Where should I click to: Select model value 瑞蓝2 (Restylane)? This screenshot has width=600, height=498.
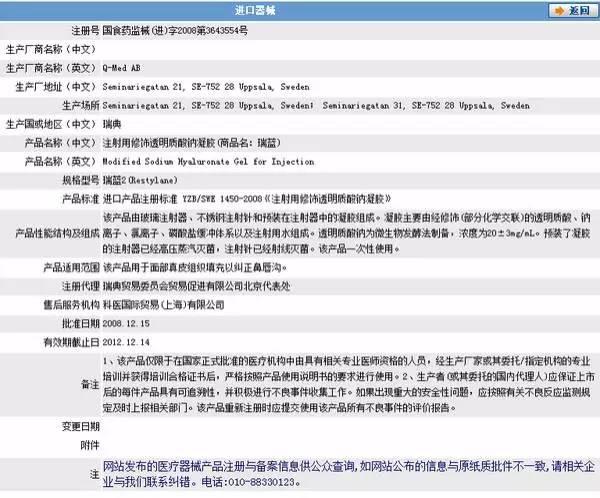tap(140, 180)
